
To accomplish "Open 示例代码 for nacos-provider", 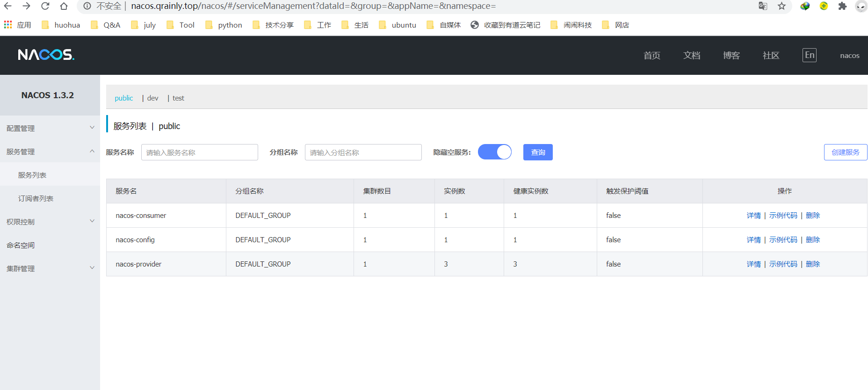I will tap(783, 264).
